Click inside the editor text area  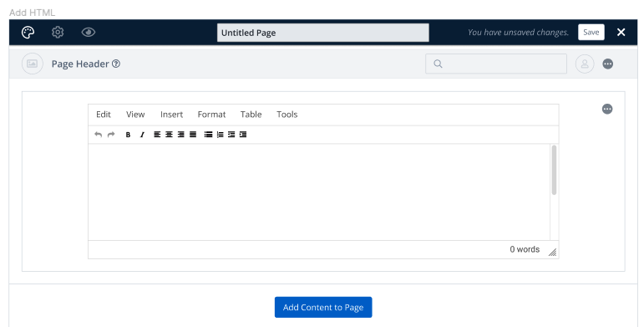click(319, 192)
